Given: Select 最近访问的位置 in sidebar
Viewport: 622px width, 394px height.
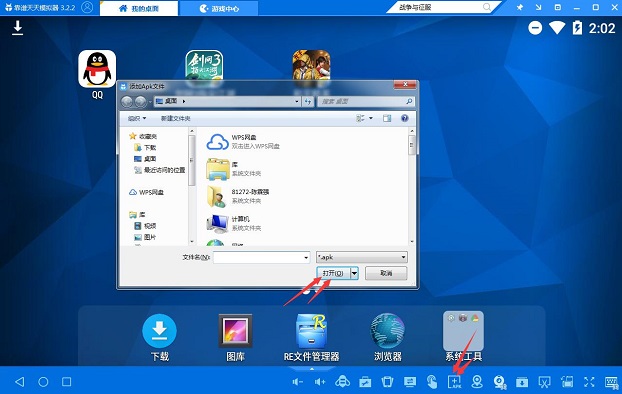Looking at the screenshot, I should point(159,170).
